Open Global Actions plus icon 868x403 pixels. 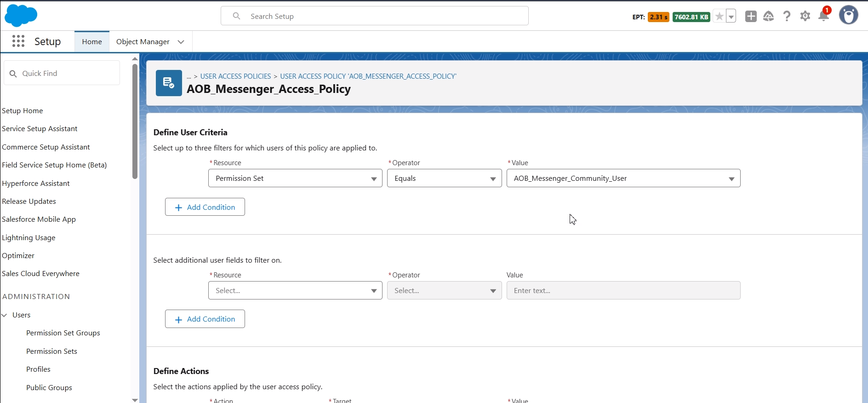tap(751, 17)
